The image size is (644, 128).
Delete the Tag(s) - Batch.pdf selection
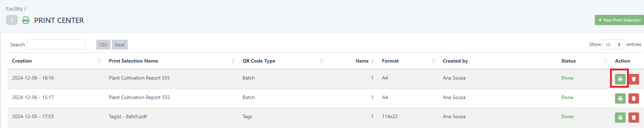point(633,117)
